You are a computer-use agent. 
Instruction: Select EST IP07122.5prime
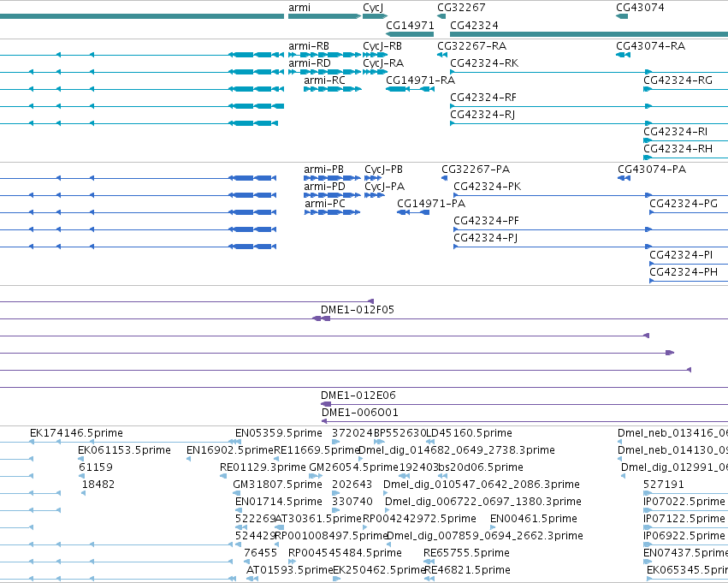click(x=684, y=519)
